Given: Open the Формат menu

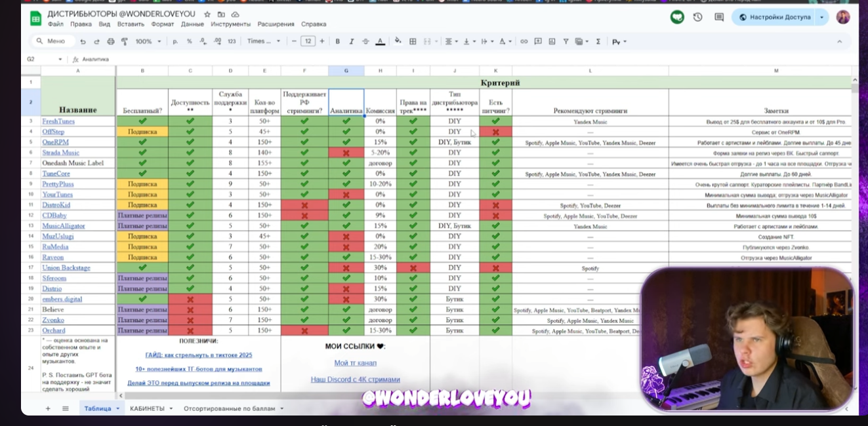Looking at the screenshot, I should (163, 24).
